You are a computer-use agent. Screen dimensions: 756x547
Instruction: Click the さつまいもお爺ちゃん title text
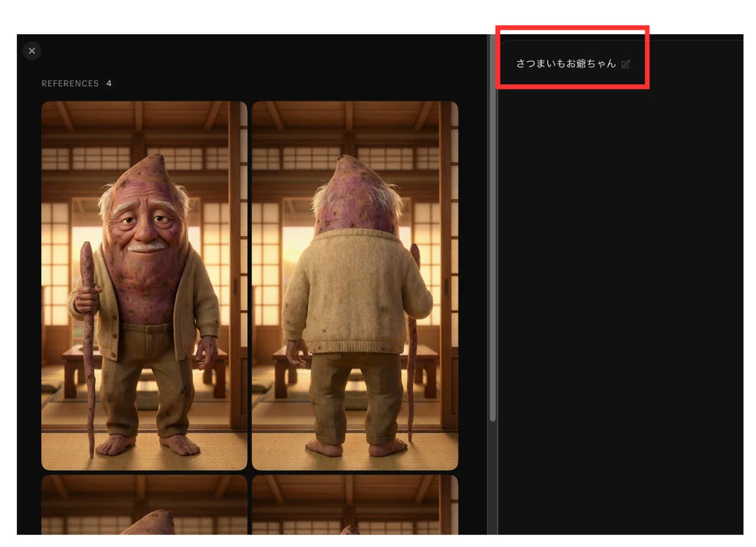[566, 64]
